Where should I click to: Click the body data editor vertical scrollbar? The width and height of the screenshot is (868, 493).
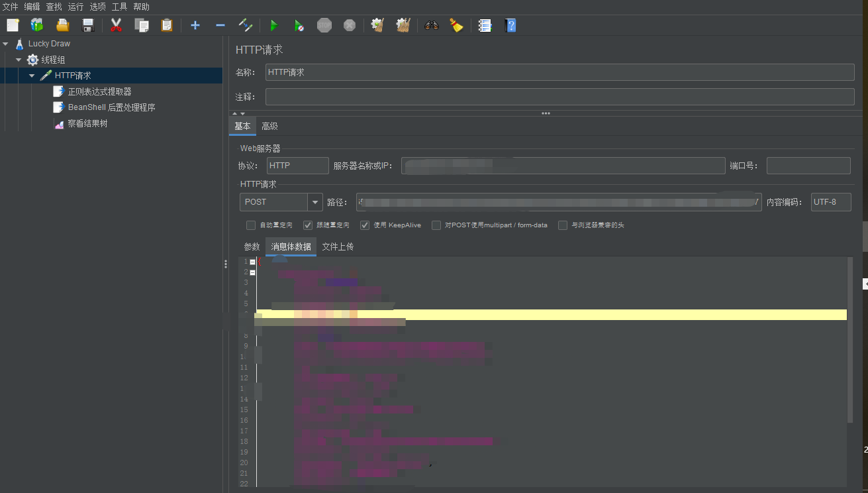pos(850,340)
